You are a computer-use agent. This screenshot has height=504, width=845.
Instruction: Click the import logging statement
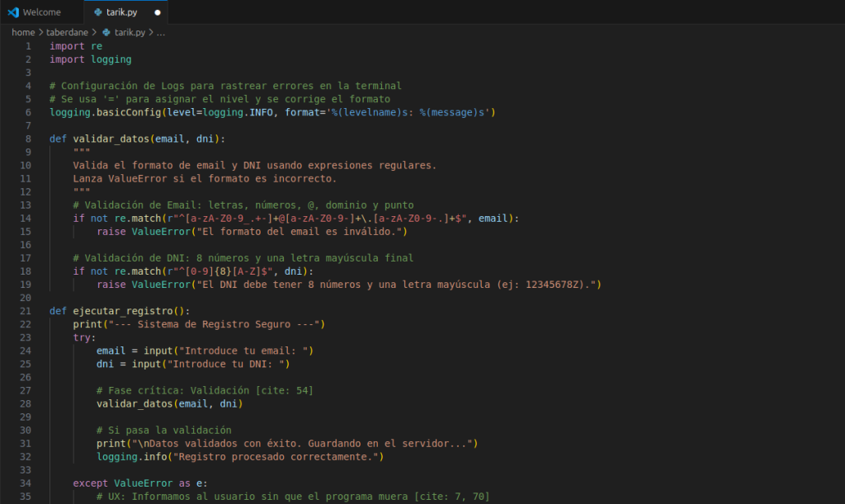[x=90, y=59]
